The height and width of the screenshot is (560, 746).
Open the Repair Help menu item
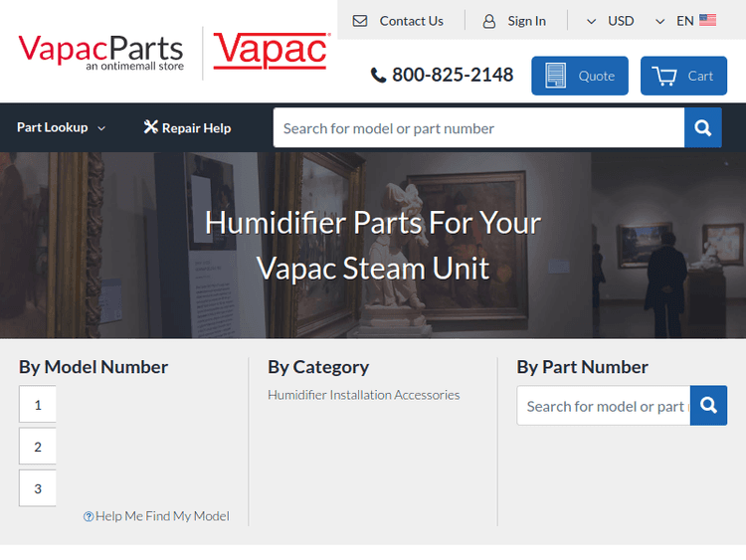coord(187,127)
